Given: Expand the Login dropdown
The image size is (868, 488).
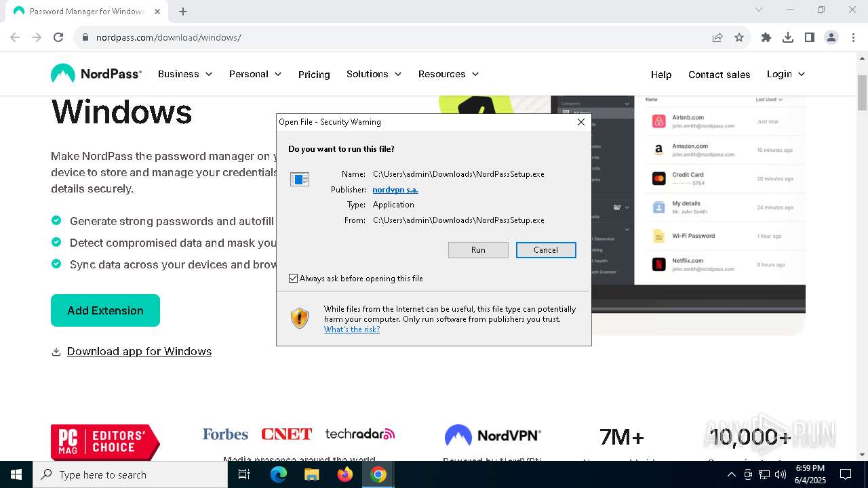Looking at the screenshot, I should point(786,74).
